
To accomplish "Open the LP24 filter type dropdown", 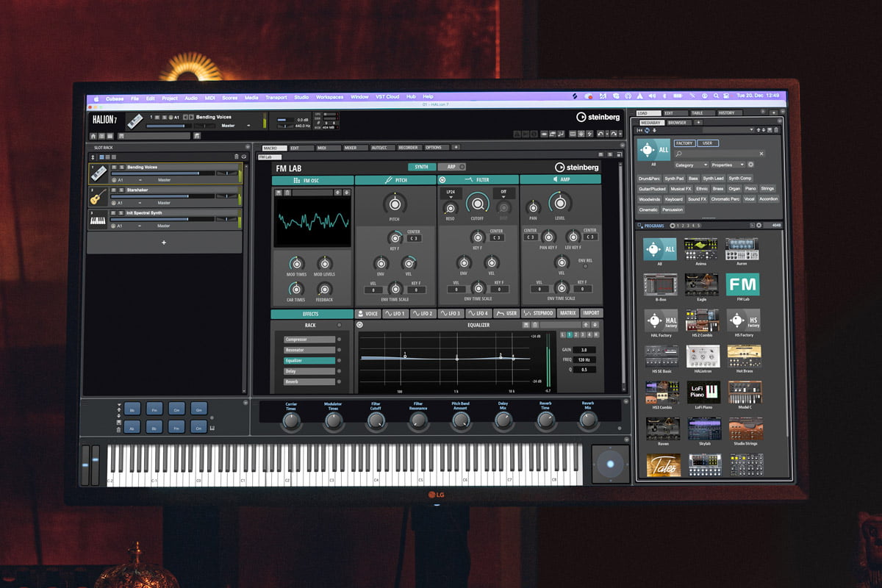I will click(x=450, y=193).
